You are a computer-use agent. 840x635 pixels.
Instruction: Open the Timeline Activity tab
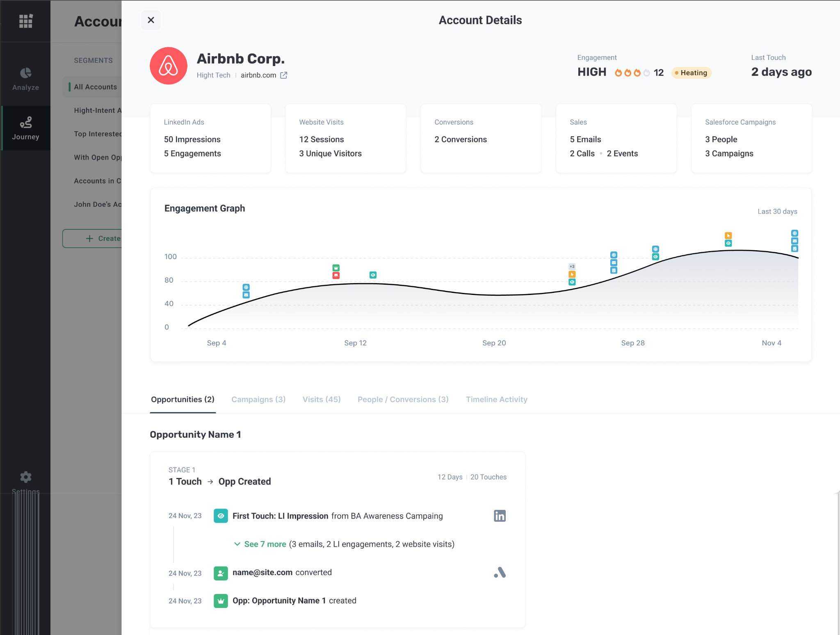pyautogui.click(x=496, y=399)
